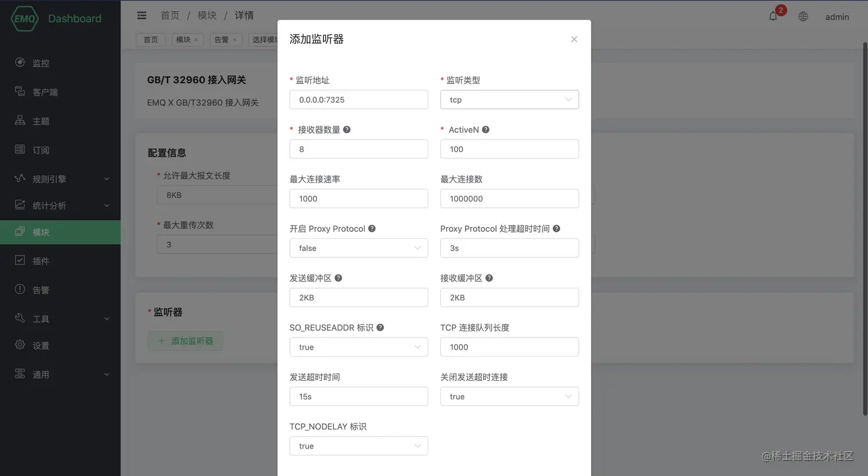Click the TCP 连接队列长度 input field

[509, 347]
